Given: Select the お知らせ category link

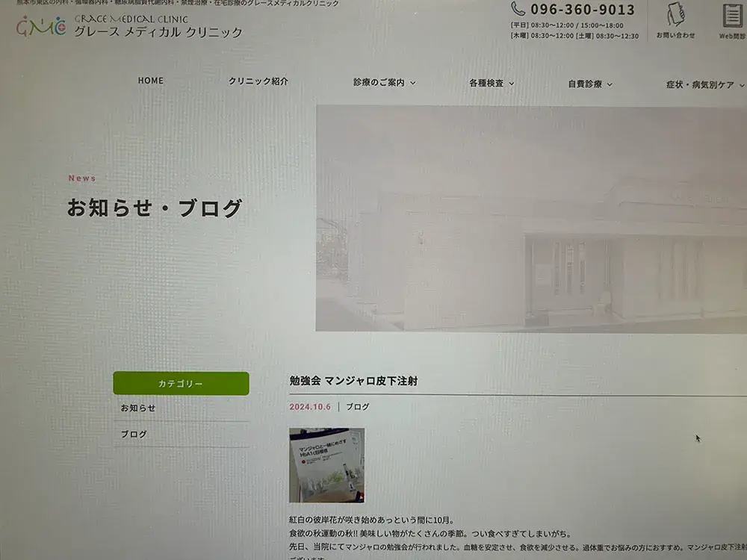Looking at the screenshot, I should click(138, 408).
